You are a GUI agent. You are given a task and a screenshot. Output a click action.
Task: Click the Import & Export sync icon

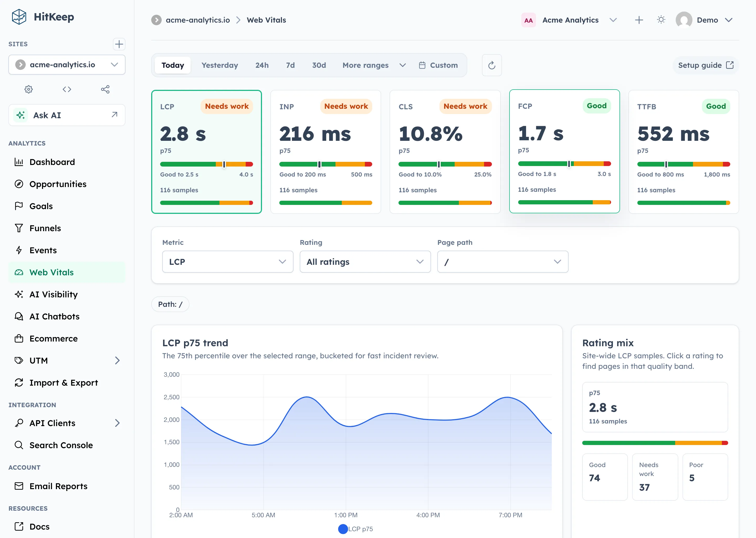point(19,383)
